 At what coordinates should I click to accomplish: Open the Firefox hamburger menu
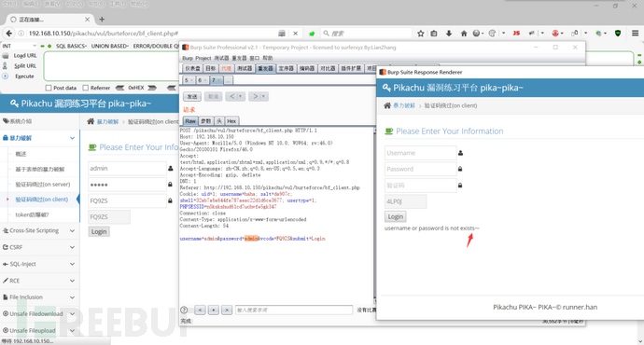[635, 34]
